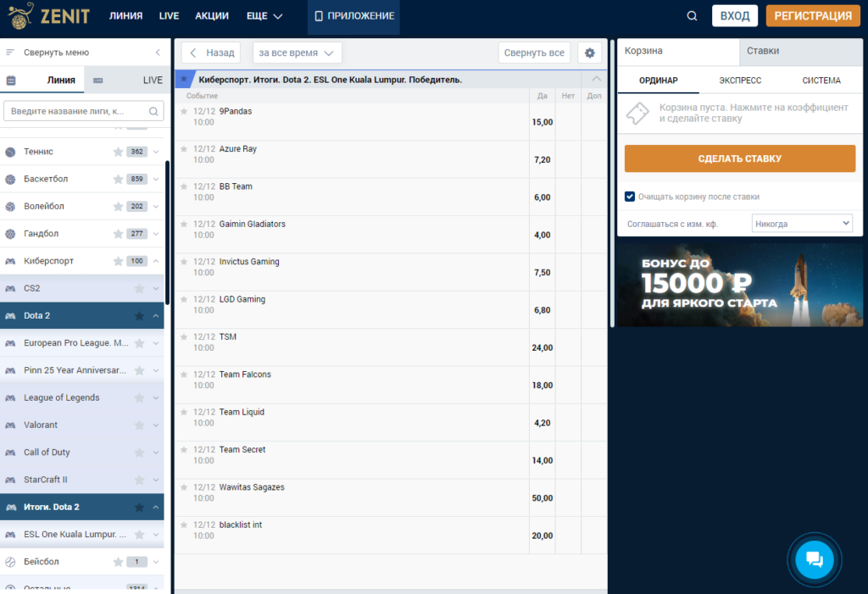Click the СДЕЛАТЬ СТАВКУ button
The height and width of the screenshot is (594, 868).
(739, 158)
